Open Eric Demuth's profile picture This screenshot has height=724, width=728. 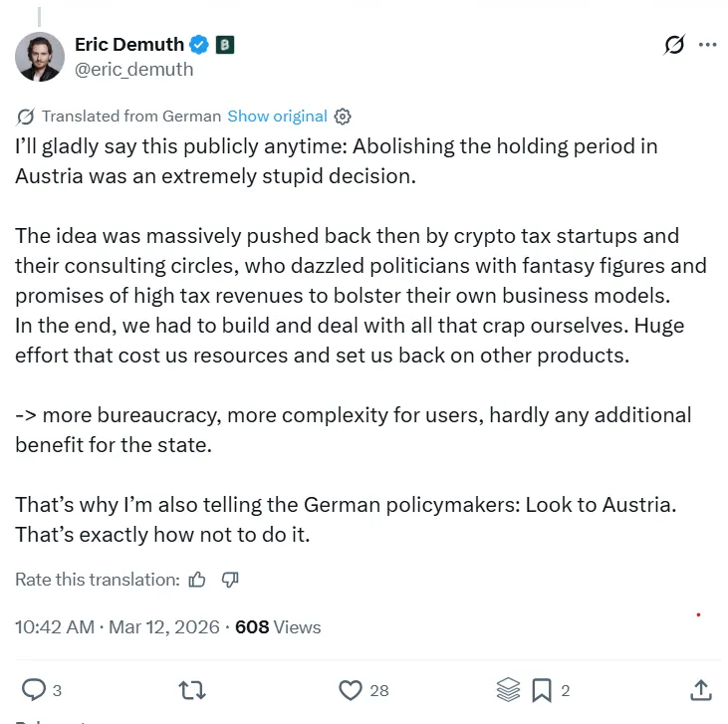pos(40,57)
